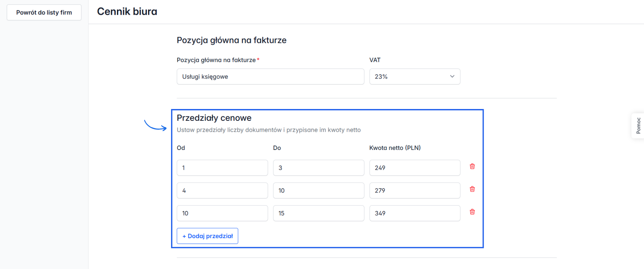Open the Pomoc side tab
Viewport: 644px width, 269px height.
point(638,126)
